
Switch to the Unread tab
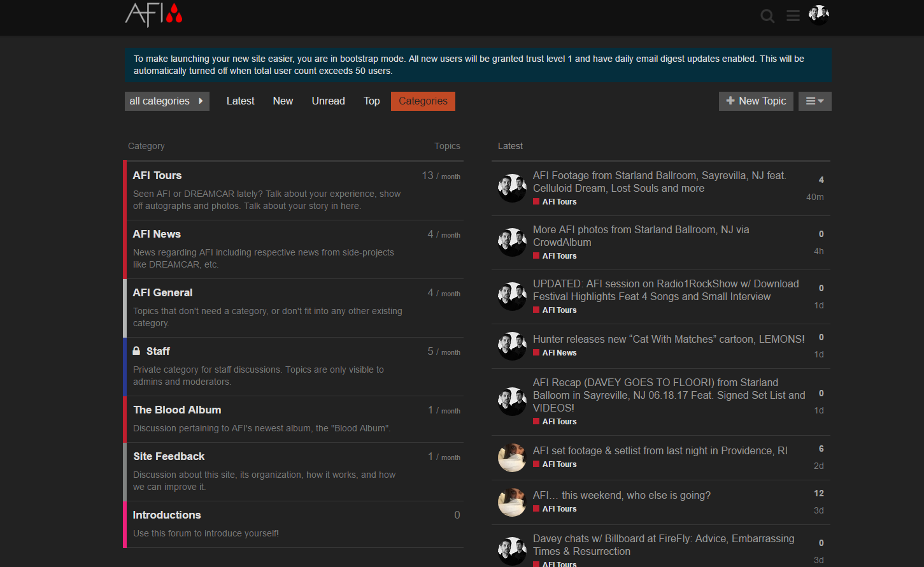point(329,101)
